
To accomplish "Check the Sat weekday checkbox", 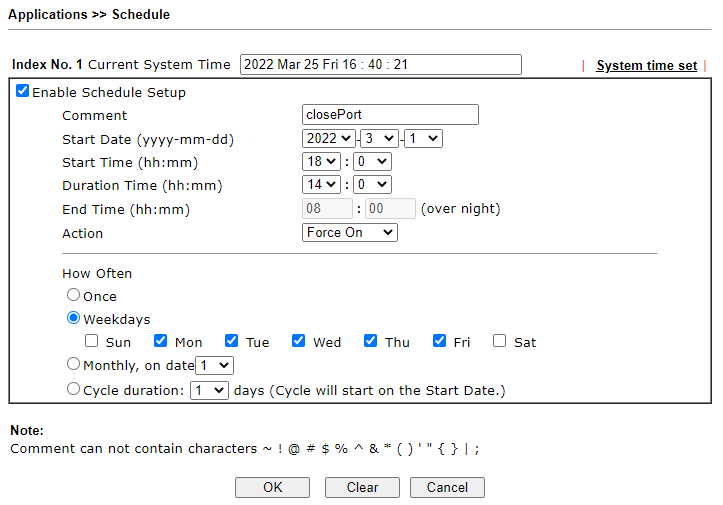I will point(499,341).
